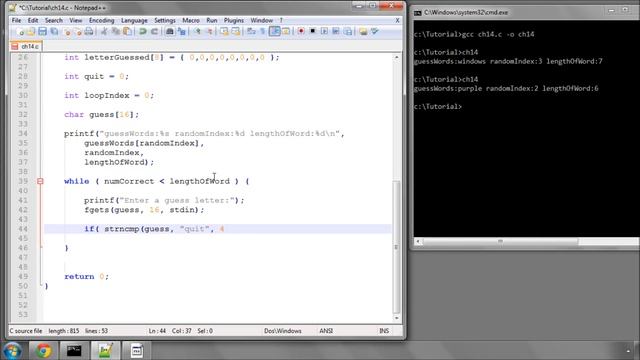Open the Plugins menu

point(233,20)
